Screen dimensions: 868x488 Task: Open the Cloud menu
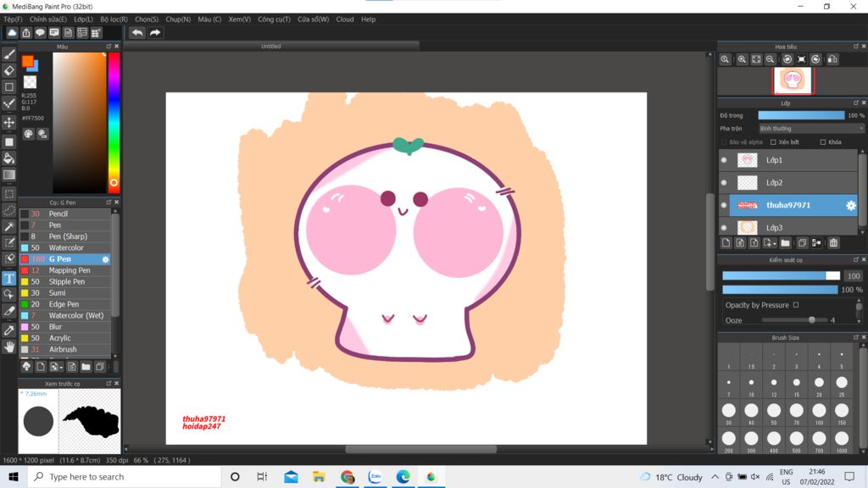click(345, 19)
